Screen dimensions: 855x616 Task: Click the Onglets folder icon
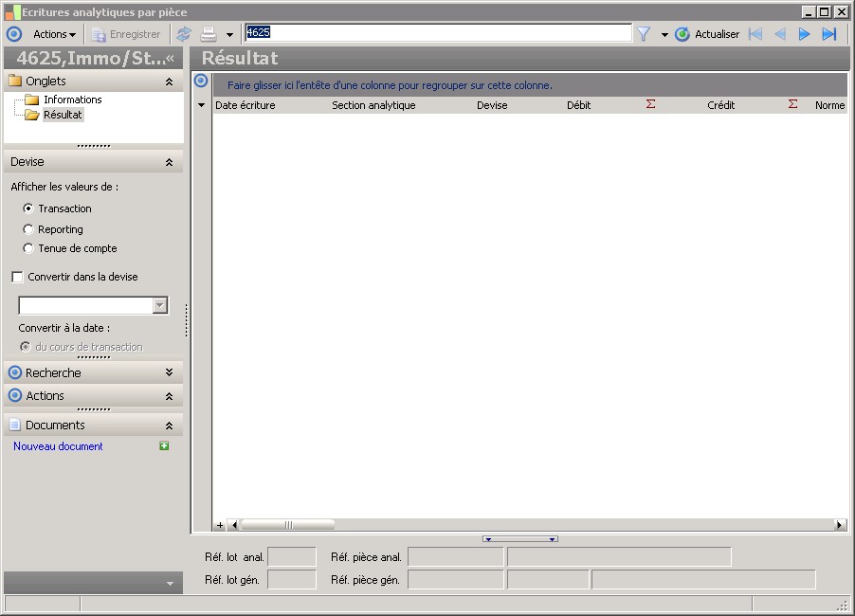(x=15, y=81)
